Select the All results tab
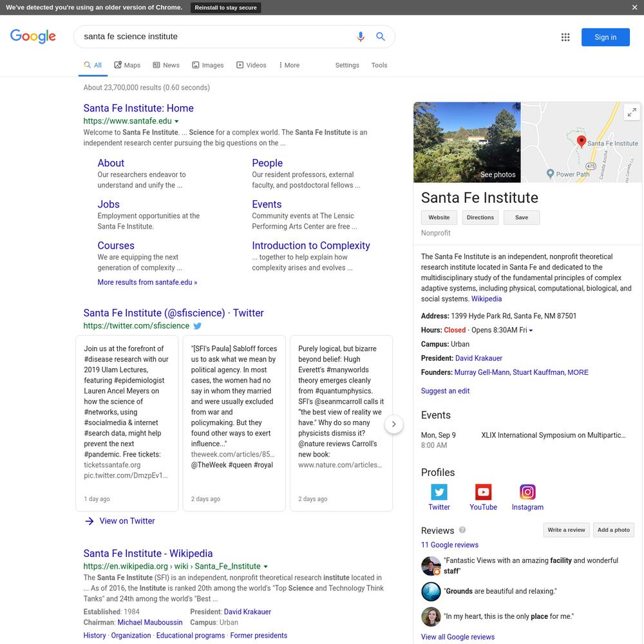 pos(93,65)
